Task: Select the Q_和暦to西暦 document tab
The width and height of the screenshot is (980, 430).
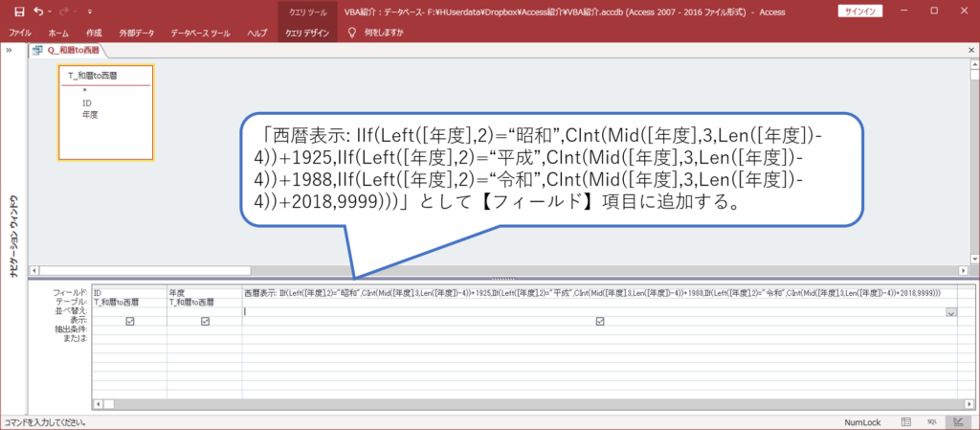Action: click(67, 51)
